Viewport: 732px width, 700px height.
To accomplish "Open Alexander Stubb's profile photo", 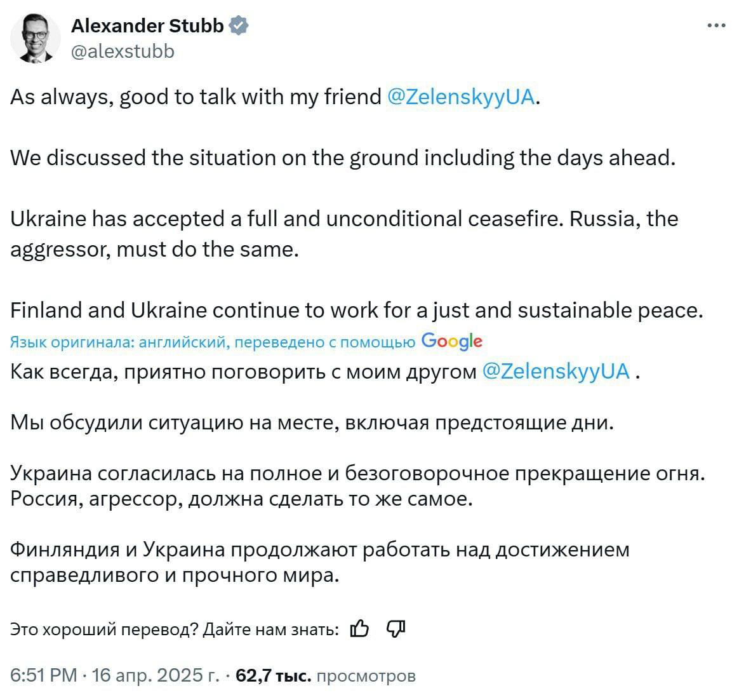I will tap(35, 38).
